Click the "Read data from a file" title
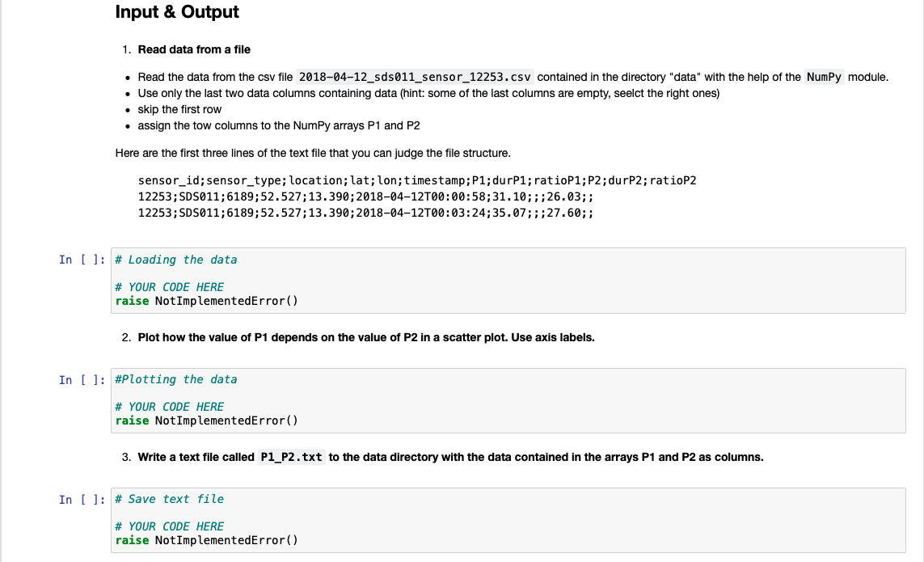 pyautogui.click(x=194, y=49)
